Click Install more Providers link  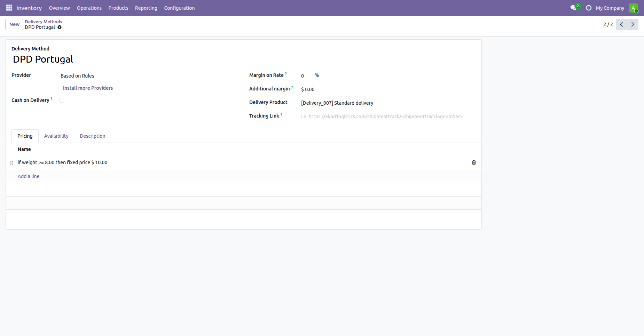point(88,88)
